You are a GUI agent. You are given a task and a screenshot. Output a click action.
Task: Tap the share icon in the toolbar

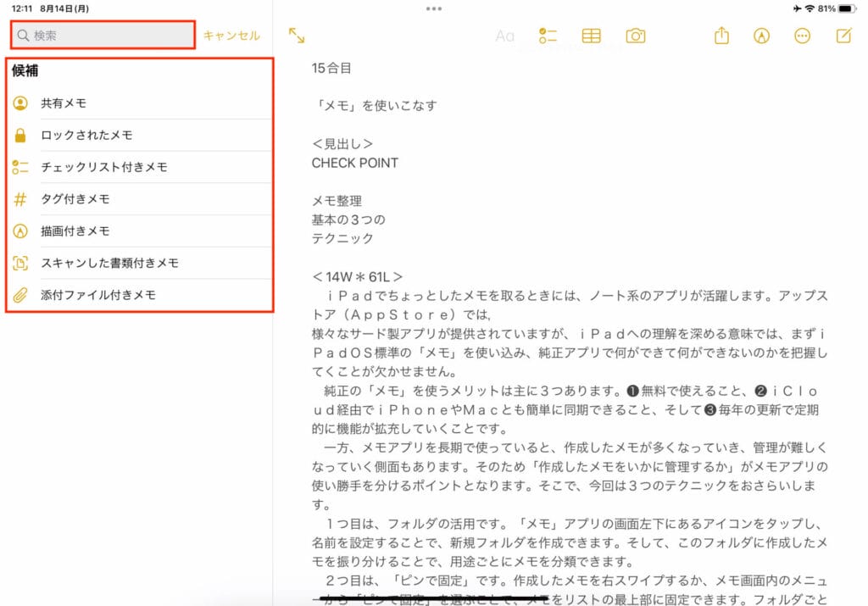[x=721, y=36]
